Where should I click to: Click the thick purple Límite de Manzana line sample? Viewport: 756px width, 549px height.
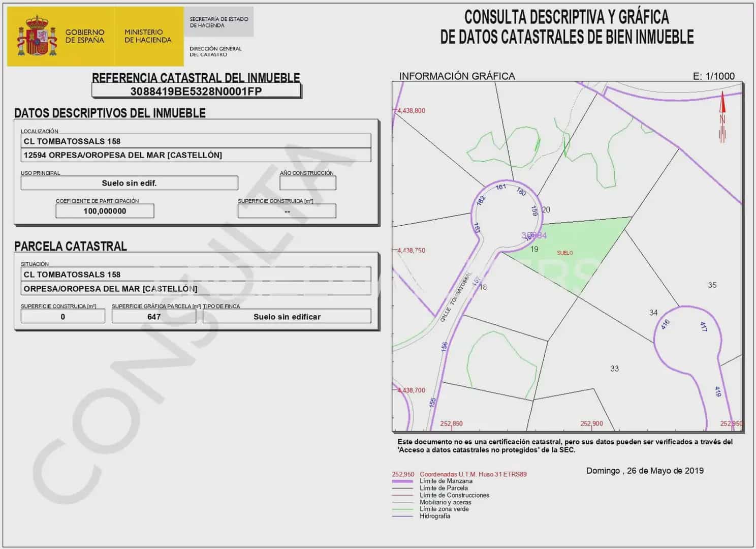click(402, 481)
